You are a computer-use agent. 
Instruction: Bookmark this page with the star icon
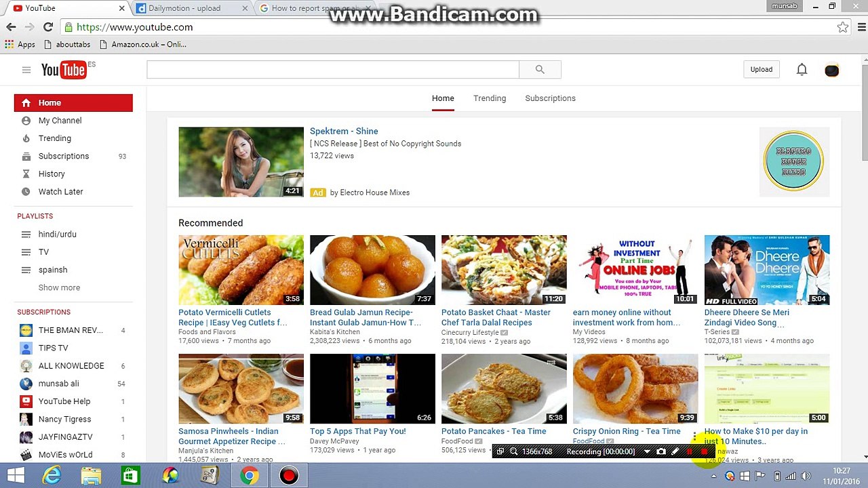(x=843, y=27)
